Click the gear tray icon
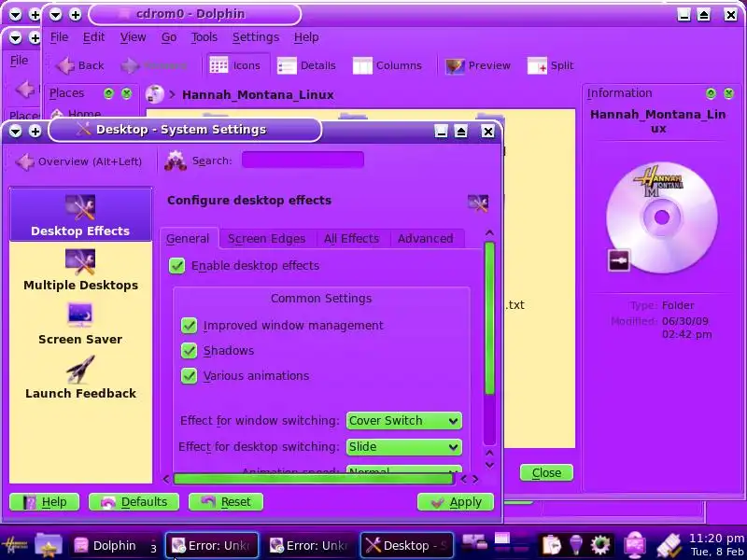 click(x=600, y=545)
